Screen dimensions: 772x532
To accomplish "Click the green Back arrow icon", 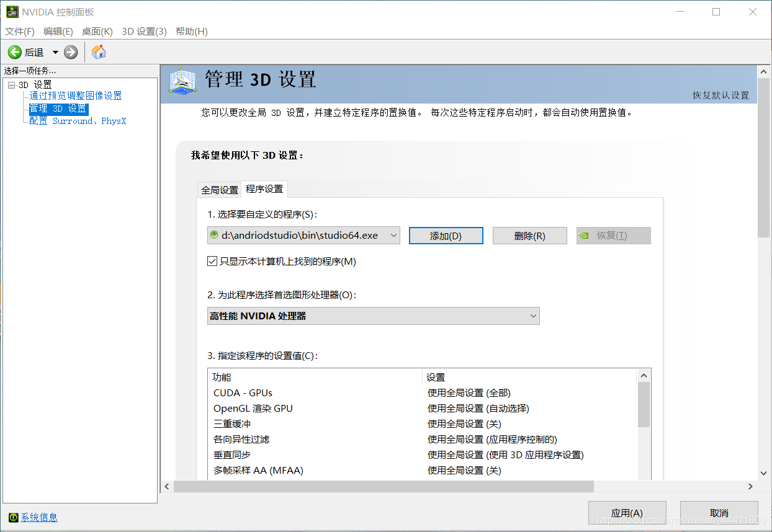I will (15, 52).
